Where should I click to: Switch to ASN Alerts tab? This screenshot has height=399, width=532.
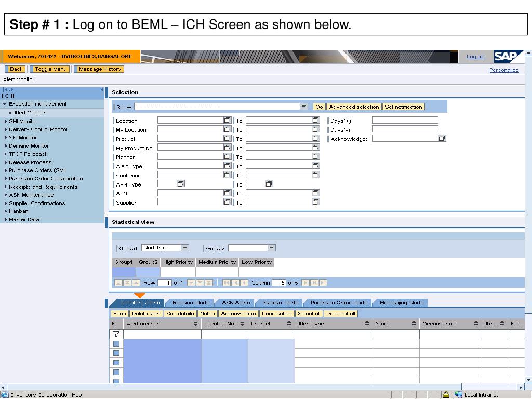tap(236, 303)
